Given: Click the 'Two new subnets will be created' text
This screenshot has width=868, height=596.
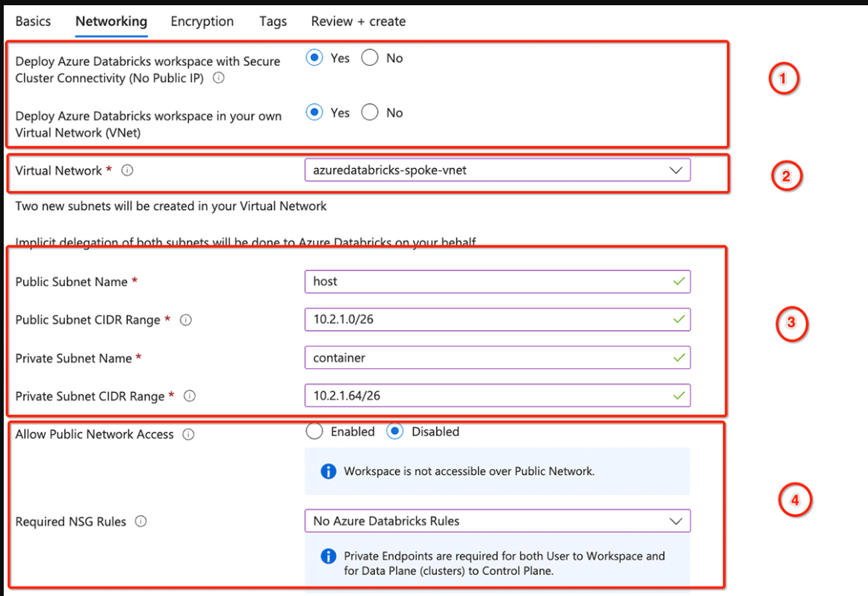Looking at the screenshot, I should pos(171,206).
